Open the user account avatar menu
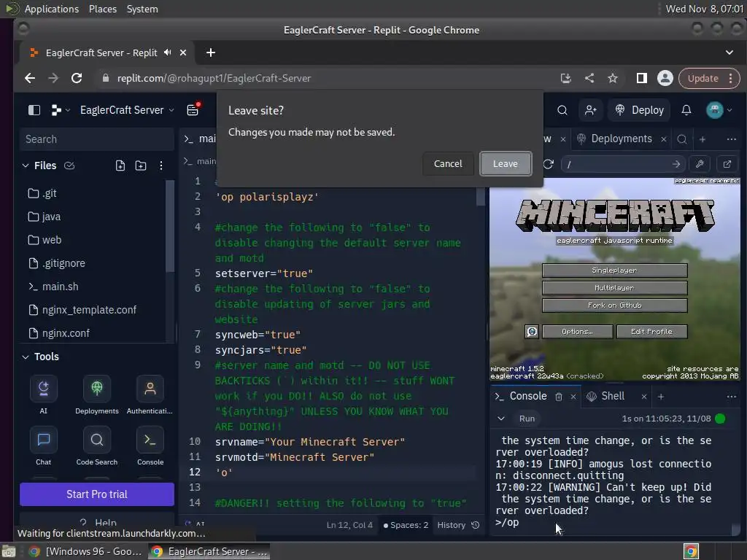This screenshot has height=560, width=747. point(719,110)
